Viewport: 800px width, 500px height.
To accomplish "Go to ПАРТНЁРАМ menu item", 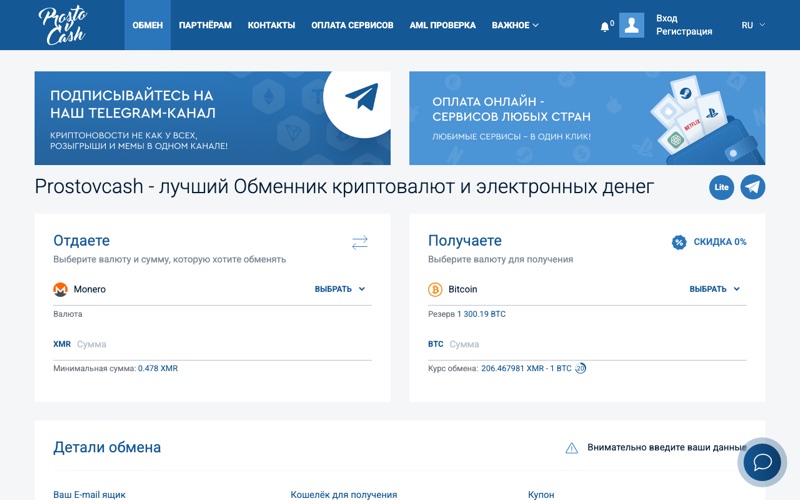I will [205, 25].
